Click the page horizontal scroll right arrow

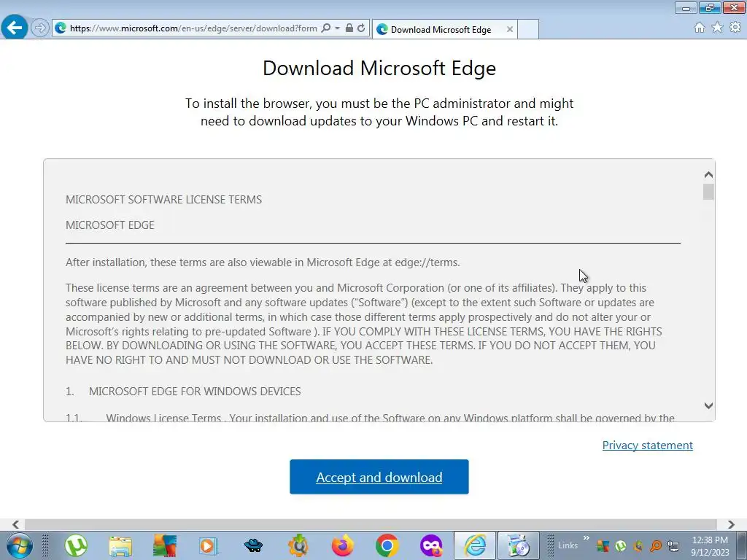pyautogui.click(x=731, y=524)
